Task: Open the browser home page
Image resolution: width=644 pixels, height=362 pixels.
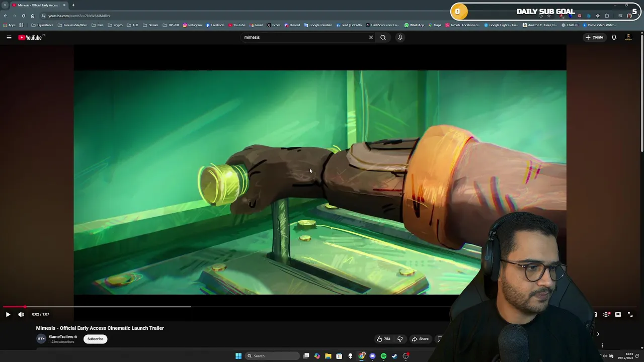Action: point(33,16)
